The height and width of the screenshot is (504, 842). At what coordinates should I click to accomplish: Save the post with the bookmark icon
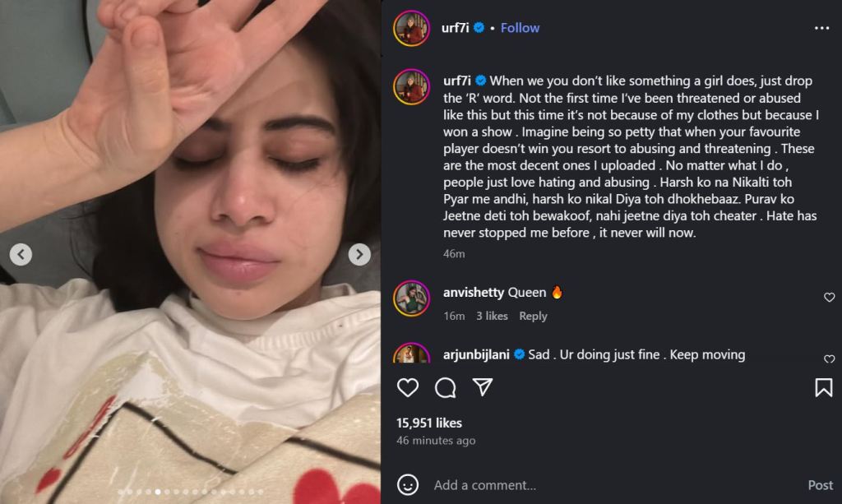[x=823, y=387]
